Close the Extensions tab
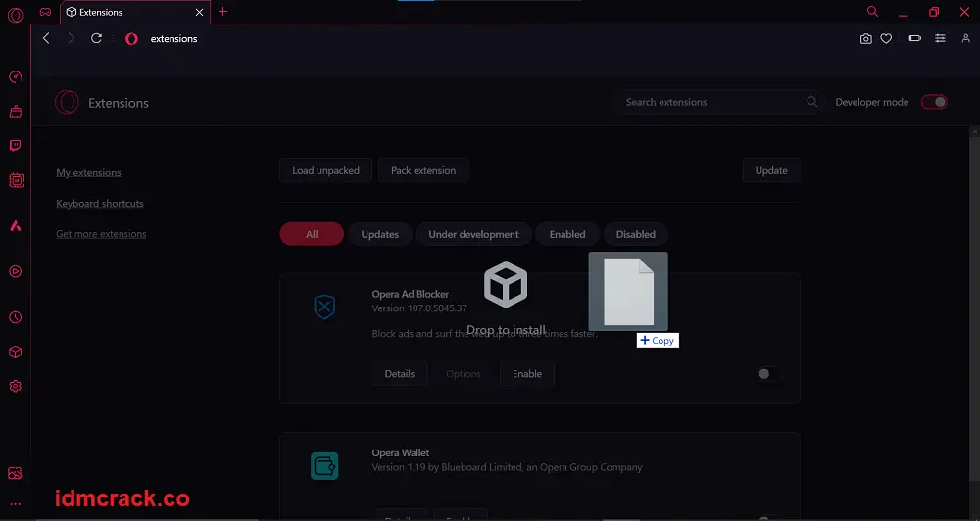 click(199, 12)
